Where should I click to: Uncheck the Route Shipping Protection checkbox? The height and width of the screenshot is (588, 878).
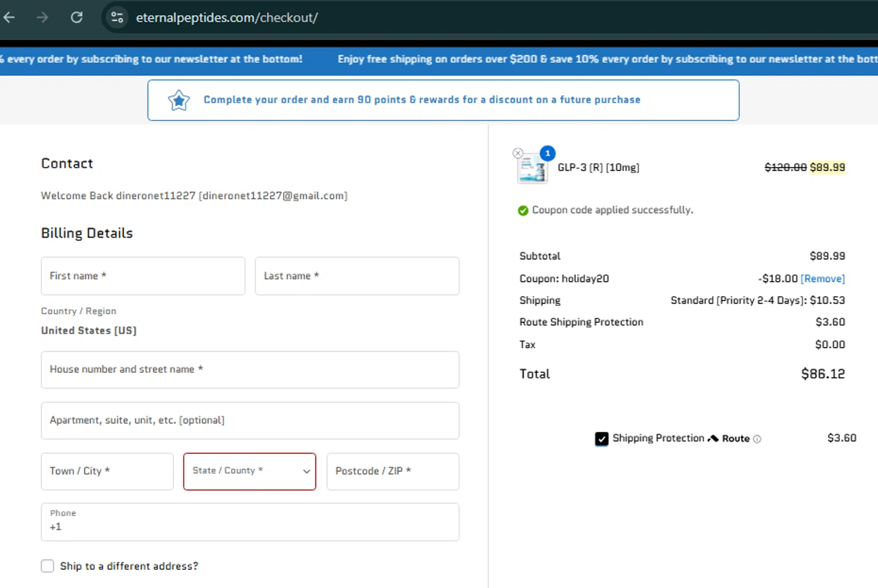coord(602,439)
